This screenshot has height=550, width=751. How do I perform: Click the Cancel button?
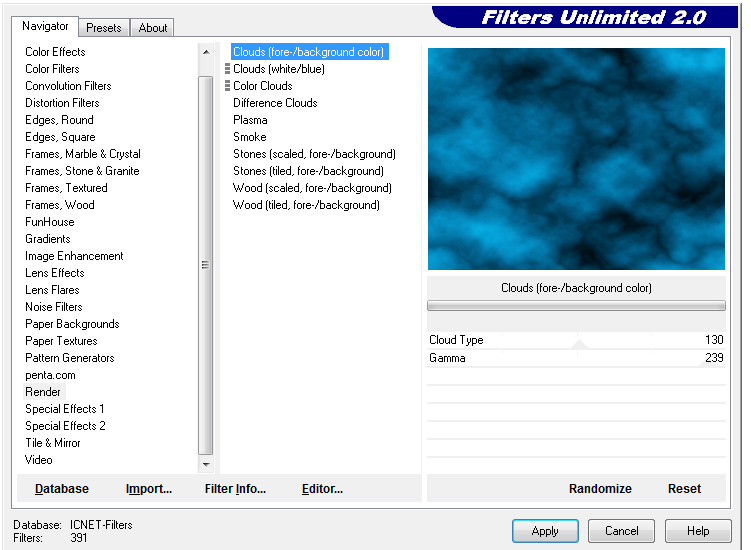[621, 531]
